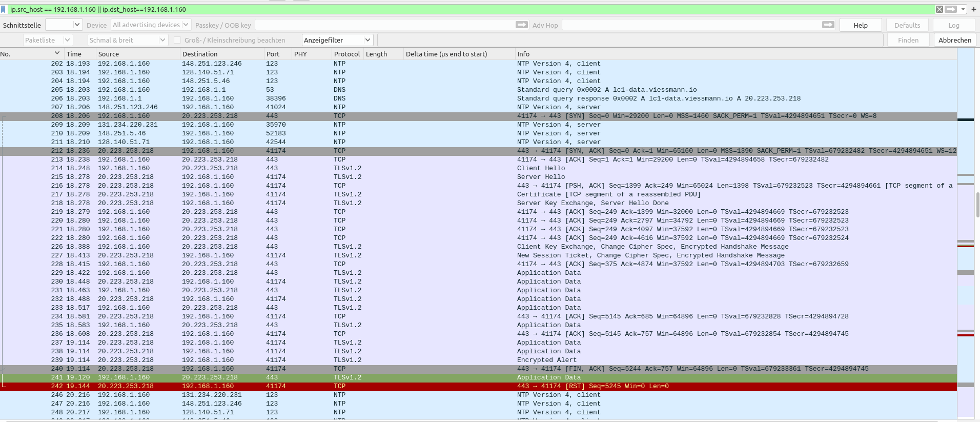
Task: Select packet 218 Server Key Exchange row
Action: (478, 203)
